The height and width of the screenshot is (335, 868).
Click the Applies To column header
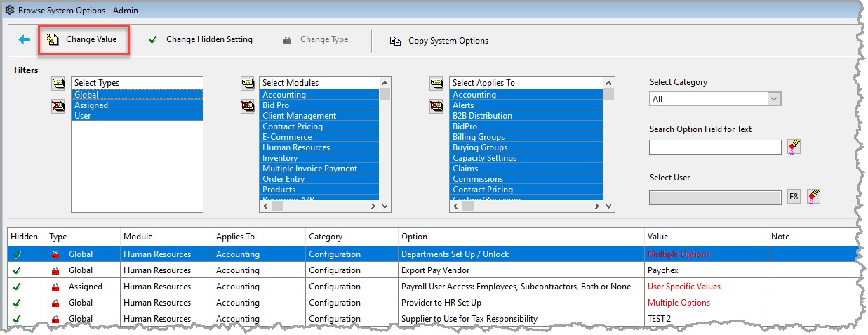coord(259,237)
